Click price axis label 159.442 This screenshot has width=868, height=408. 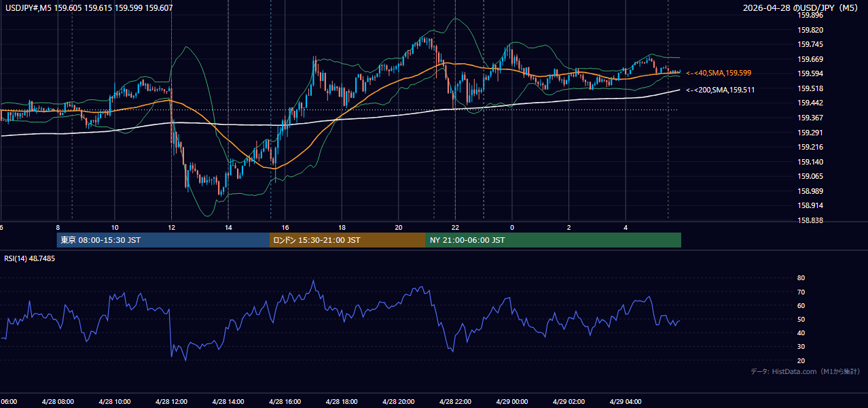coord(810,103)
